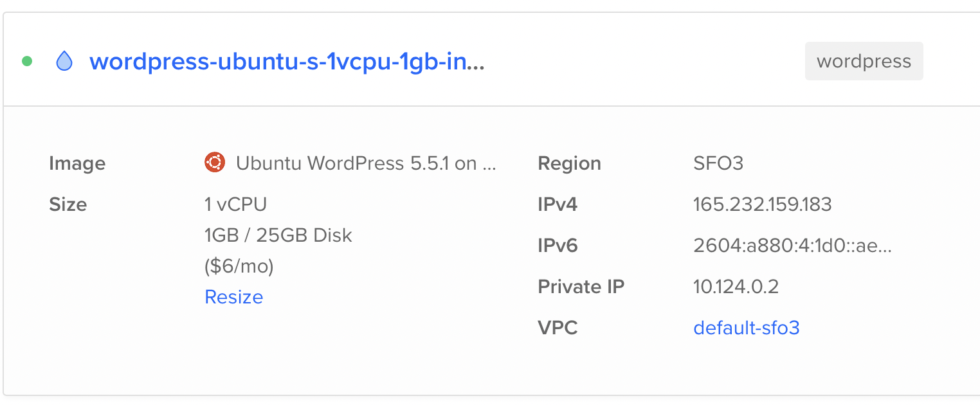Click the green active status dot
The height and width of the screenshot is (405, 980).
click(27, 62)
